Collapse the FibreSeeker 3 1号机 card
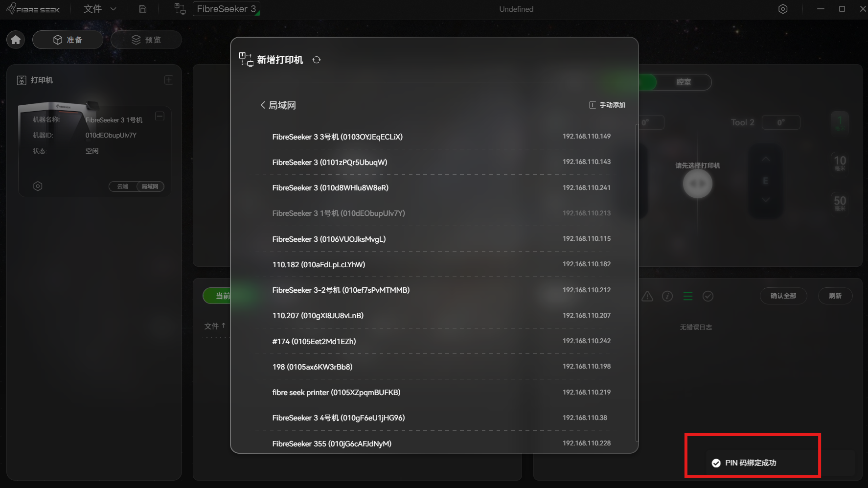The height and width of the screenshot is (488, 868). 160,116
